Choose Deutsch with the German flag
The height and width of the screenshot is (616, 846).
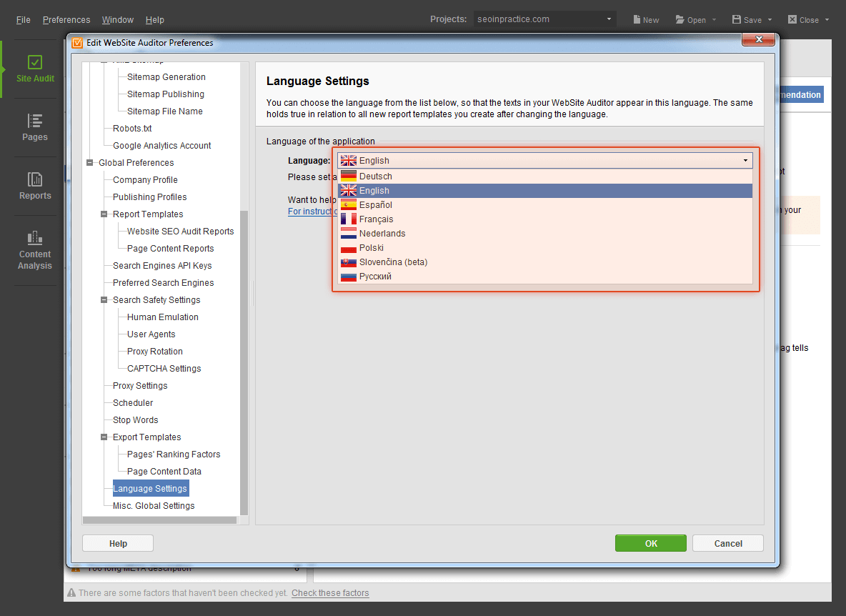(375, 177)
